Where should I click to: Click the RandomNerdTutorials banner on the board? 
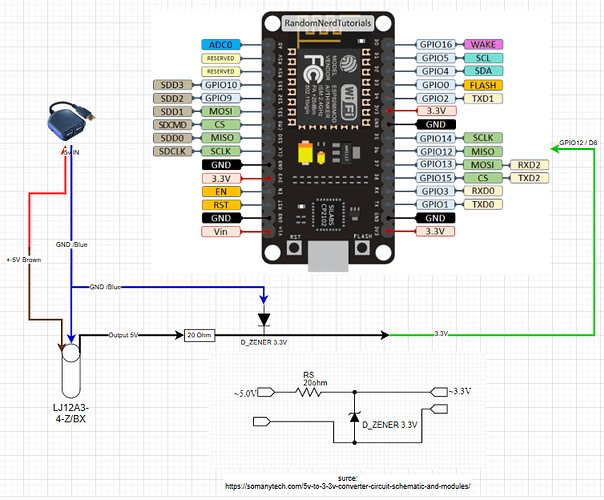coord(328,23)
